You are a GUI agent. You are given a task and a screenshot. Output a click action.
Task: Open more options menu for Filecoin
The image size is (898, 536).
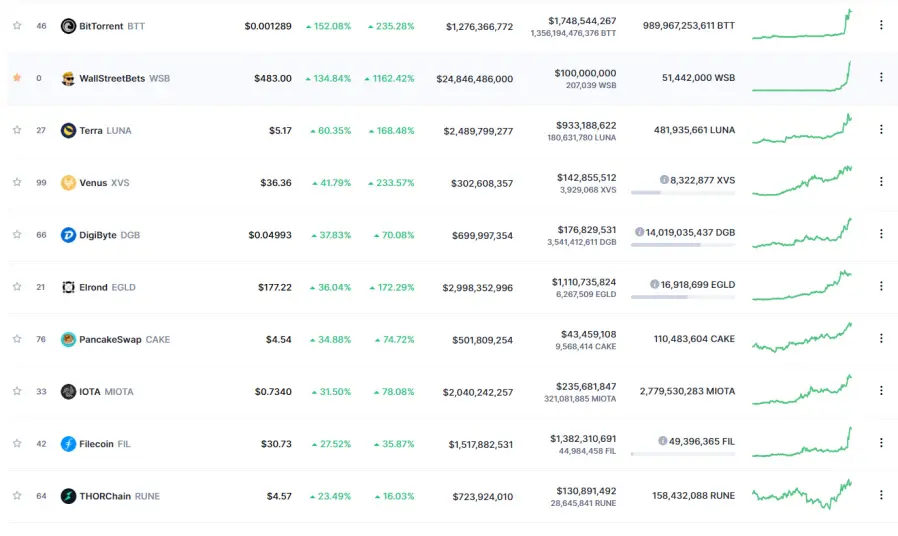[881, 443]
